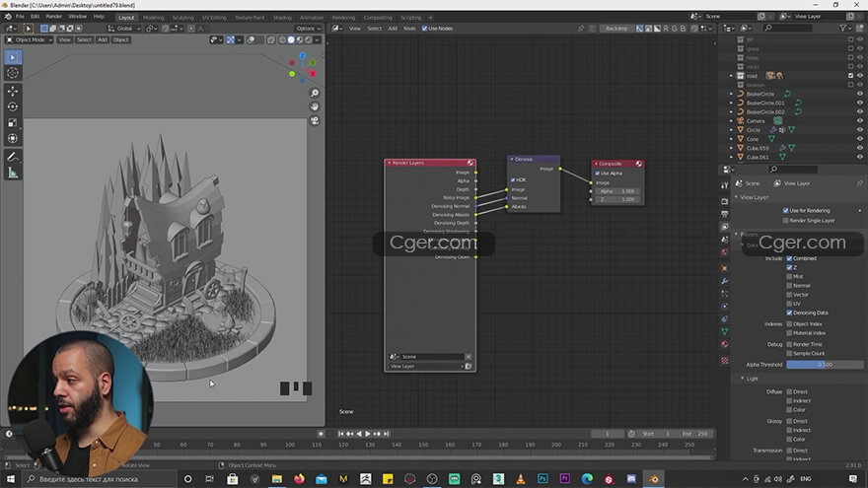Expand the Circle object in outliner
868x488 pixels.
731,130
